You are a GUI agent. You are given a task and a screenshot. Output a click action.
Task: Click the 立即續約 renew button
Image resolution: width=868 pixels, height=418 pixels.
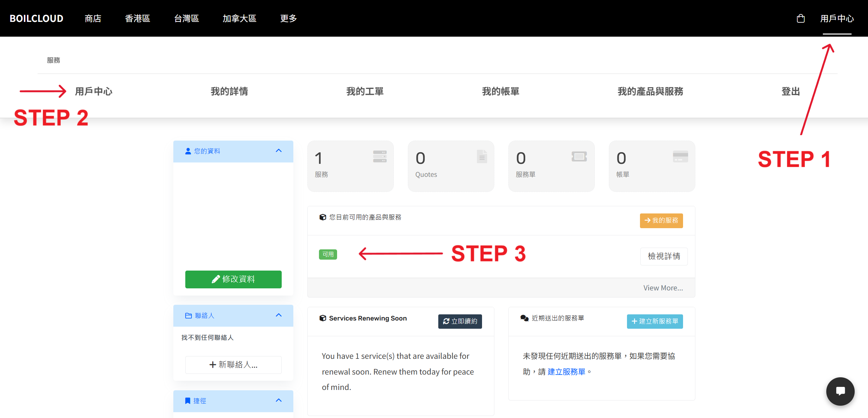pos(460,321)
